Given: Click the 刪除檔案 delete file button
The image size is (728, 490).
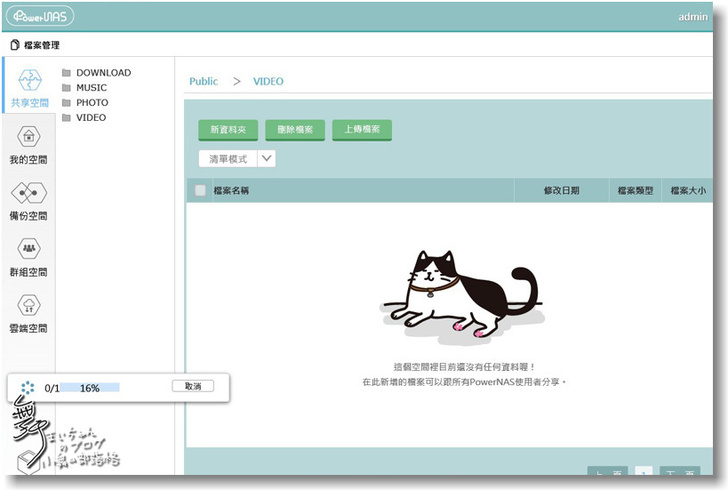Looking at the screenshot, I should coord(295,130).
